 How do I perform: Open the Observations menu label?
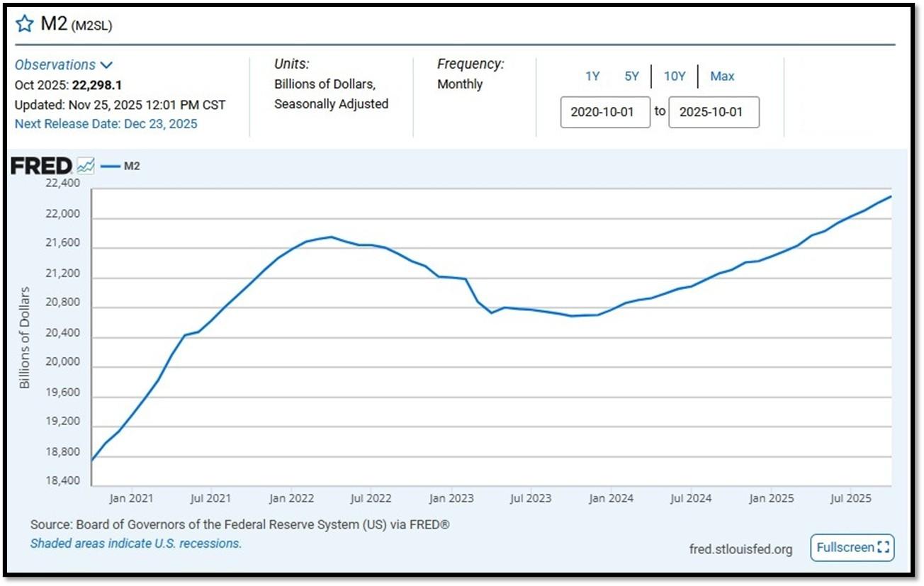[x=55, y=64]
